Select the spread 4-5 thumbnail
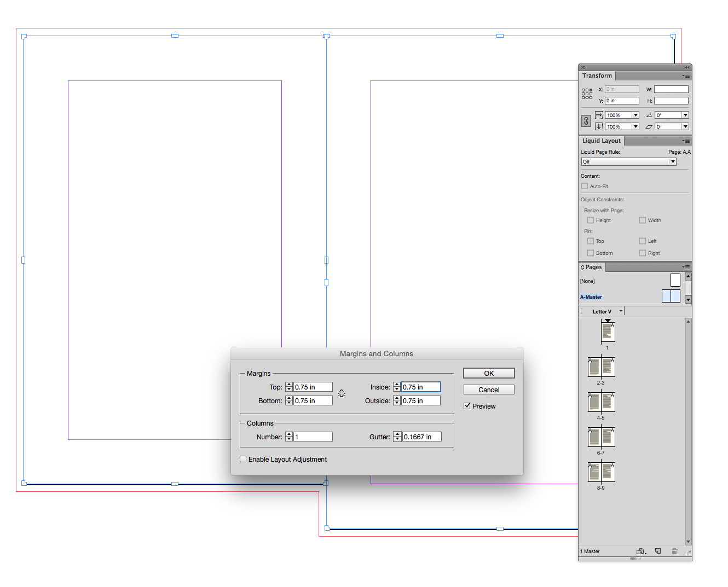The image size is (728, 587). (601, 402)
